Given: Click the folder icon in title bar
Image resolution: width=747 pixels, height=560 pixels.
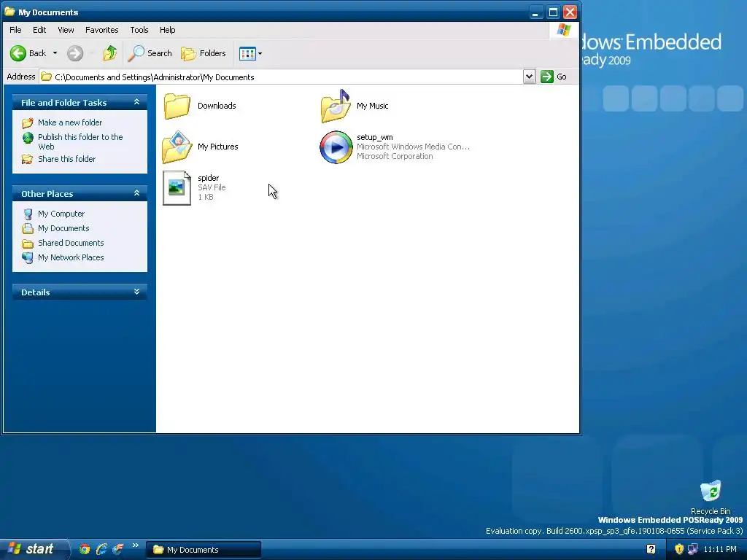Looking at the screenshot, I should pos(9,12).
